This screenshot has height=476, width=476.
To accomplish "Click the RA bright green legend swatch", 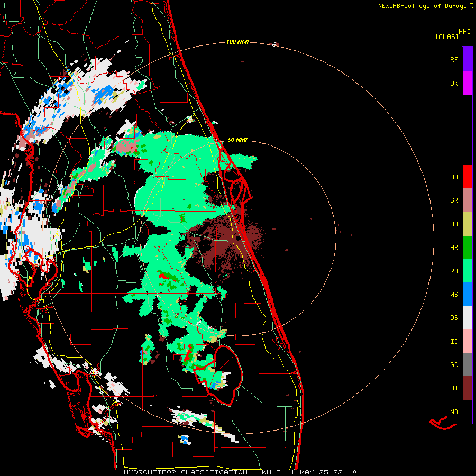I will coord(467,271).
